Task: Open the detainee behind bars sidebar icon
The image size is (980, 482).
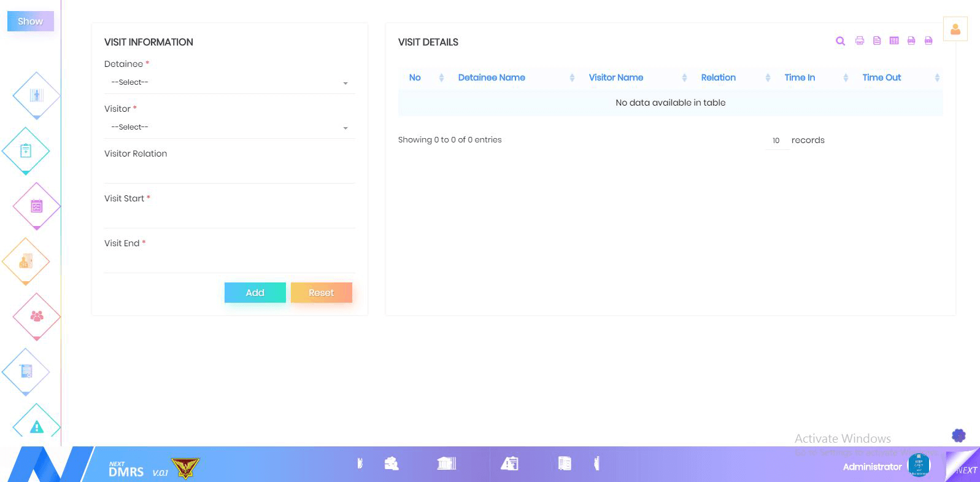Action: point(36,95)
